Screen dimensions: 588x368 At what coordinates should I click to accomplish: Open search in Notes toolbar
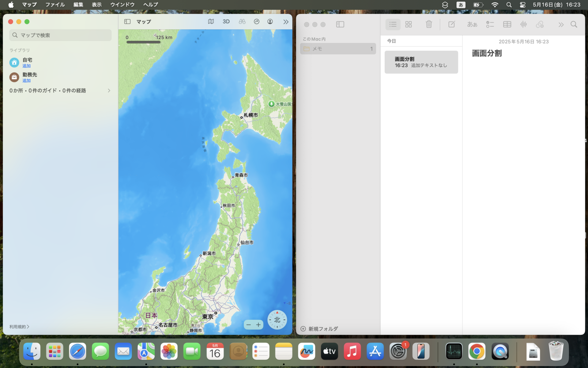tap(574, 24)
